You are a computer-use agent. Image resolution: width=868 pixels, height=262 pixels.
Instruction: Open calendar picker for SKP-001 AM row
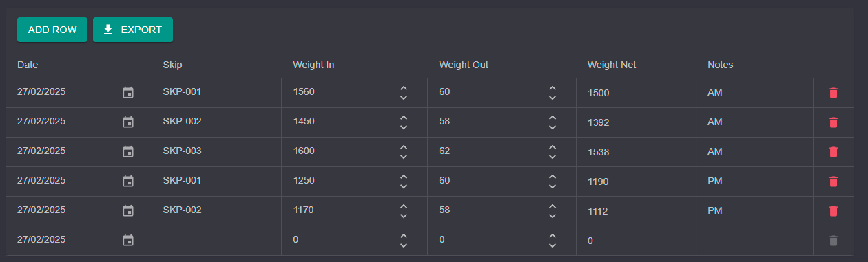click(128, 92)
